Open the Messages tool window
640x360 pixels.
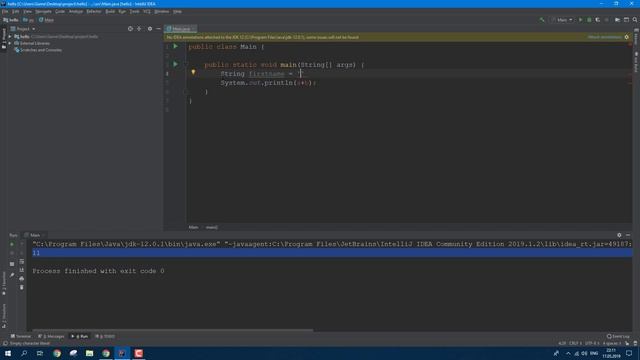point(51,336)
